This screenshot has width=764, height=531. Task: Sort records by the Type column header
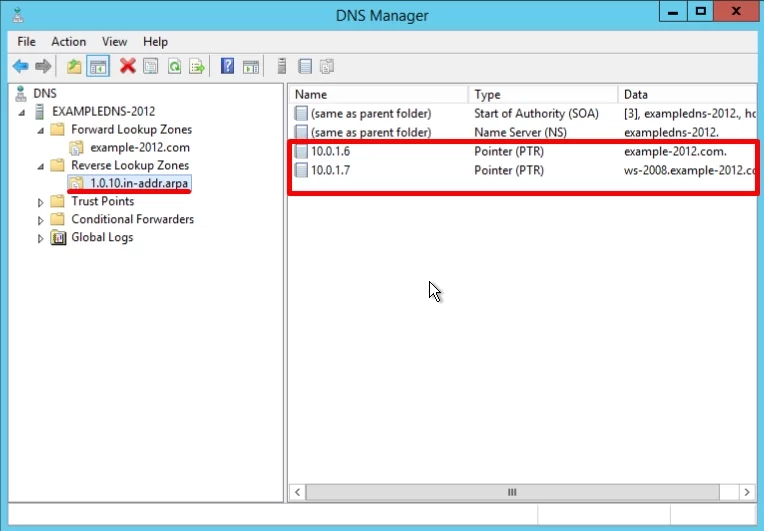[x=541, y=94]
